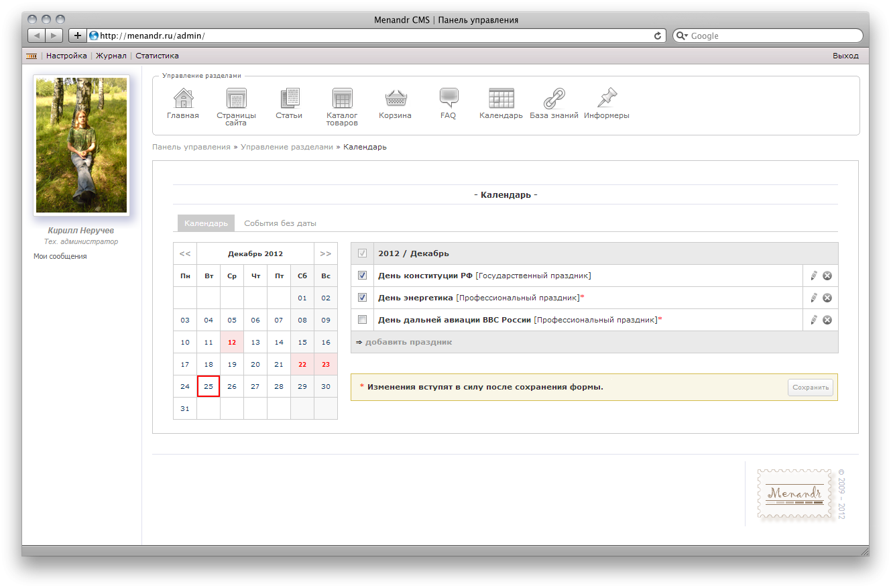
Task: Open the Статистика menu item
Action: click(157, 56)
